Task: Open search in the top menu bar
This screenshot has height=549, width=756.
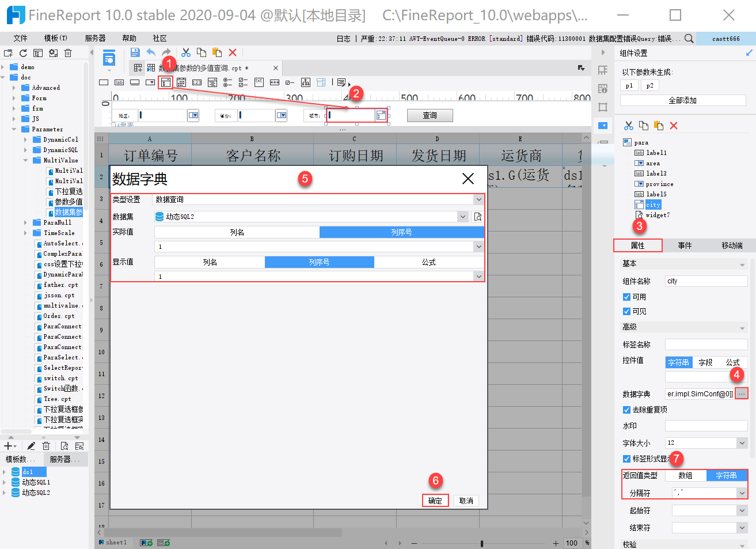Action: [x=689, y=39]
